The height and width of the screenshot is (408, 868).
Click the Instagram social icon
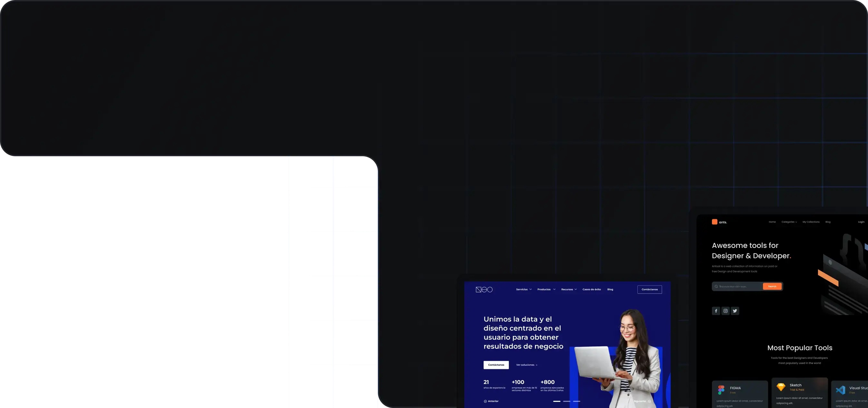pyautogui.click(x=725, y=311)
